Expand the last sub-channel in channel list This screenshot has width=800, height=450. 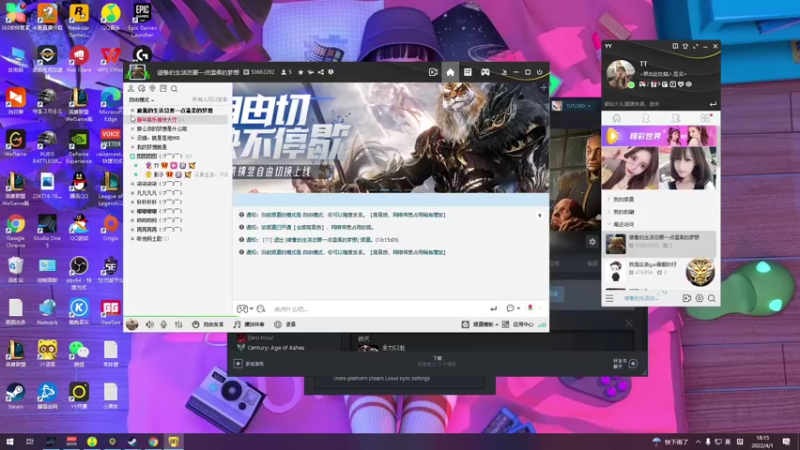(x=133, y=239)
